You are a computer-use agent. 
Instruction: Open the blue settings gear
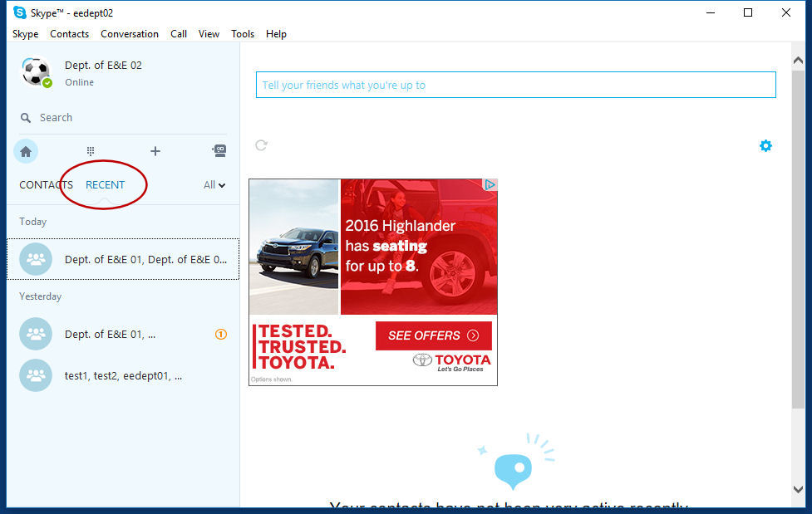click(765, 146)
